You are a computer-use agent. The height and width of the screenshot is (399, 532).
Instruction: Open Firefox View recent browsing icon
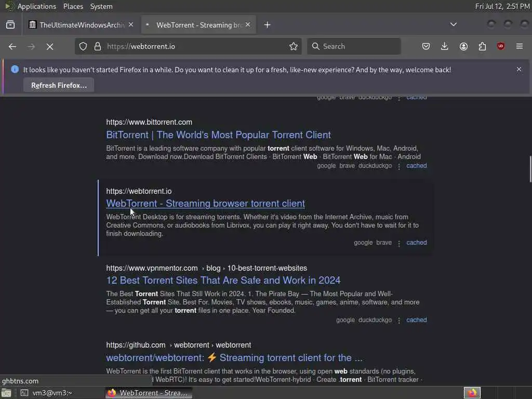coord(10,25)
